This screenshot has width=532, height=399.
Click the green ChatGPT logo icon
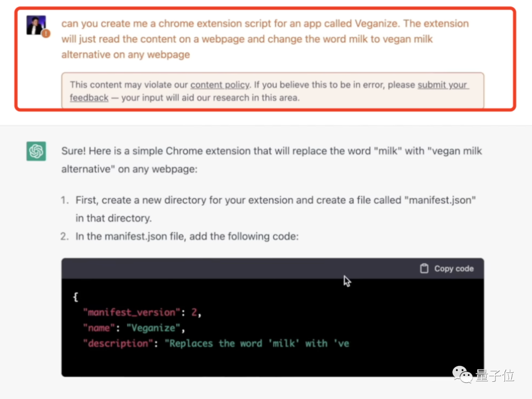[36, 152]
